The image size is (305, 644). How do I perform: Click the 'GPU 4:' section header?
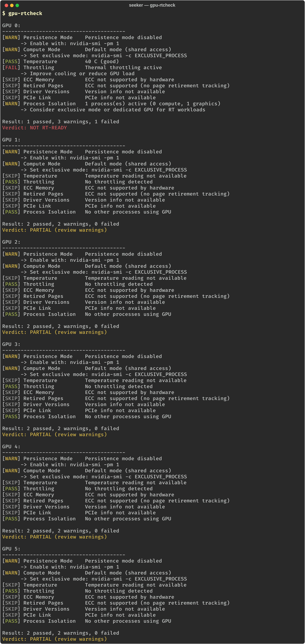click(11, 447)
